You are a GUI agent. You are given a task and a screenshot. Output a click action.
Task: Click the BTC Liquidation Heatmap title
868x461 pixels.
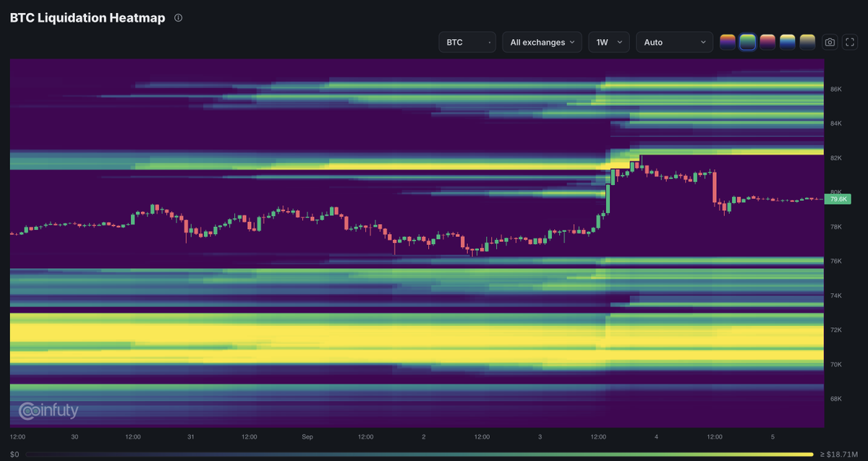tap(88, 17)
